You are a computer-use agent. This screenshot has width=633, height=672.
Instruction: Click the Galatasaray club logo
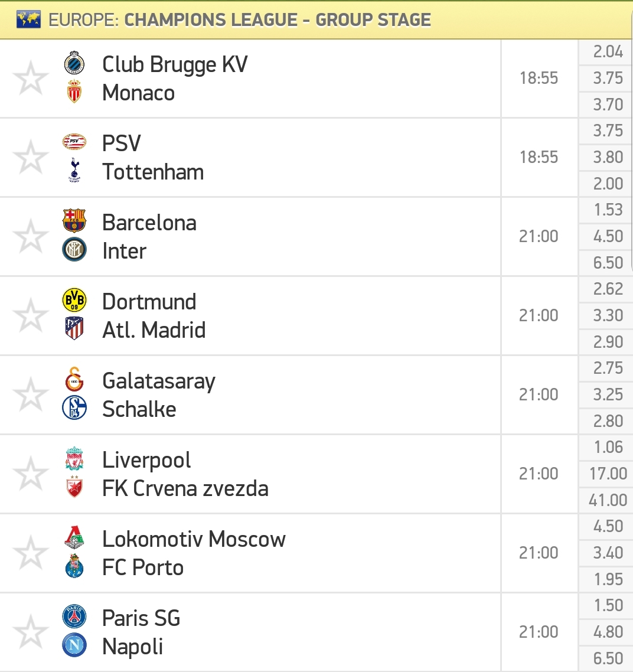(x=74, y=379)
